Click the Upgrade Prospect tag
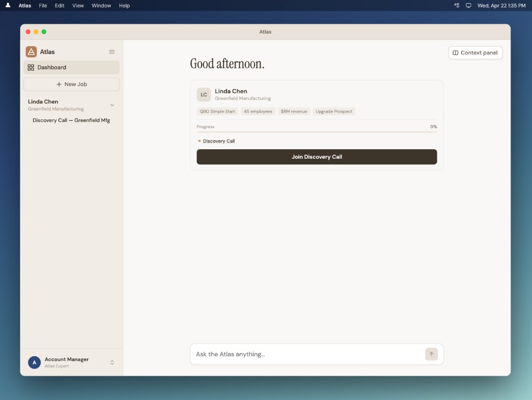This screenshot has height=400, width=532. pyautogui.click(x=334, y=111)
